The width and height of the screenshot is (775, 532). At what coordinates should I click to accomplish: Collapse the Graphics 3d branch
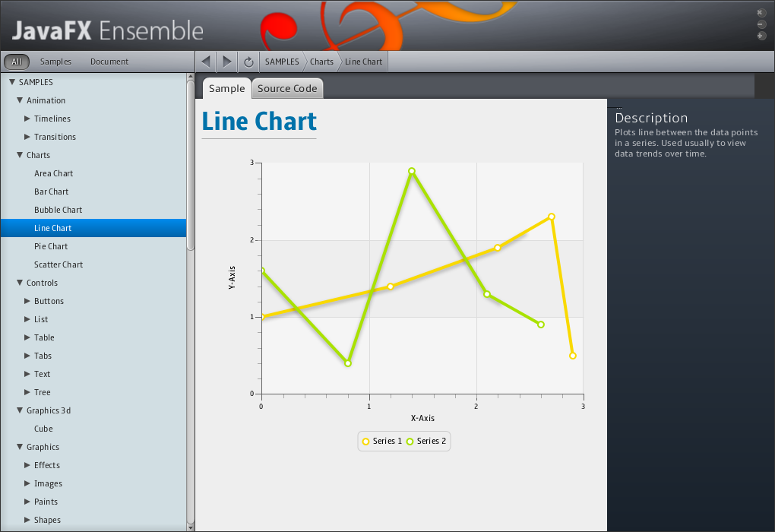[x=20, y=410]
